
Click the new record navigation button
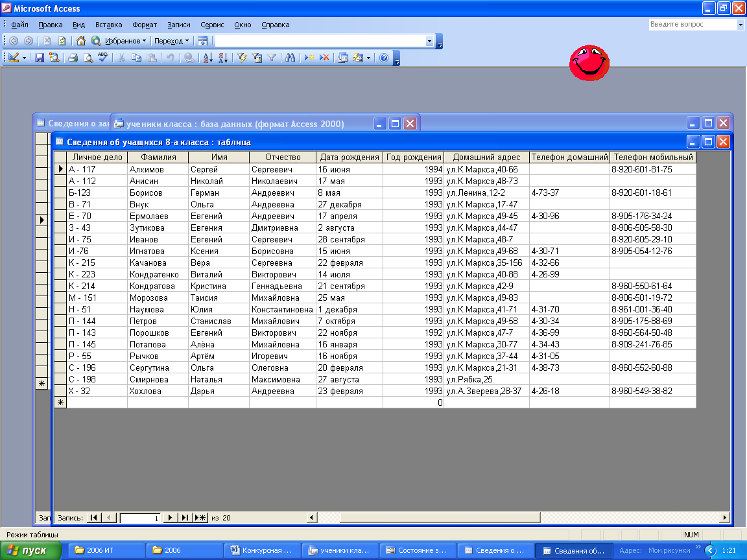200,518
